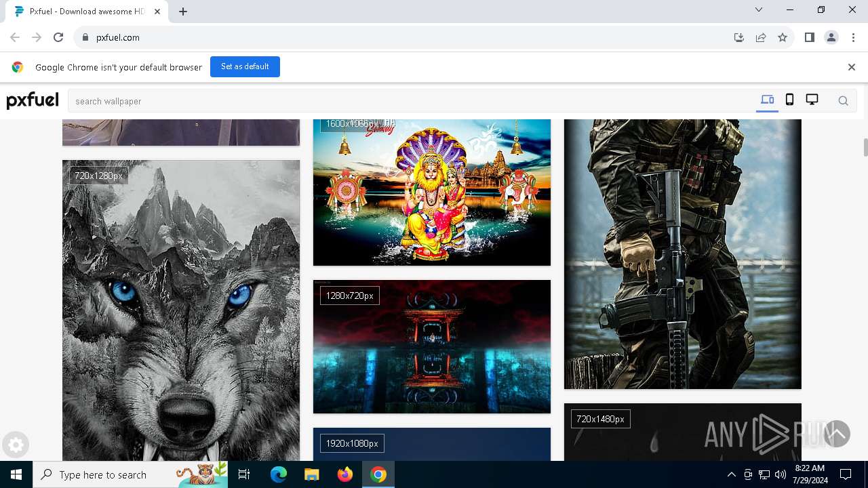The width and height of the screenshot is (868, 488).
Task: Click the Chrome taskbar icon
Action: tap(378, 474)
